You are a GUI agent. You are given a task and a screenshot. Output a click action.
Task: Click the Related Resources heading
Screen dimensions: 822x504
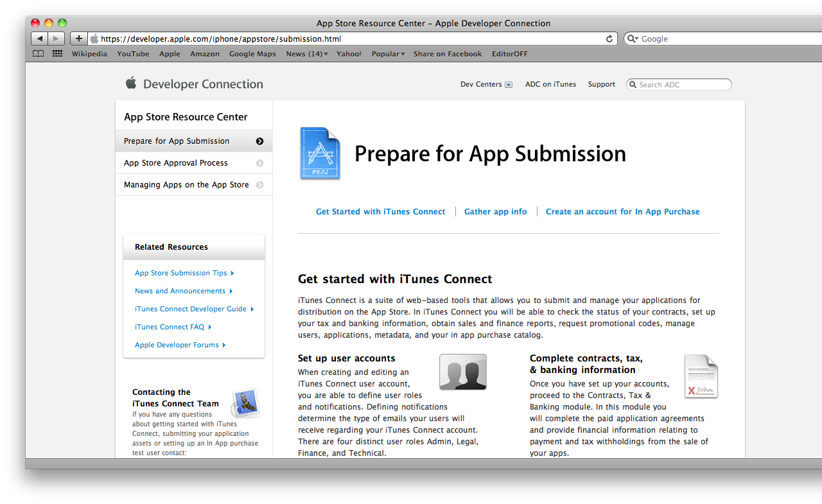tap(171, 247)
